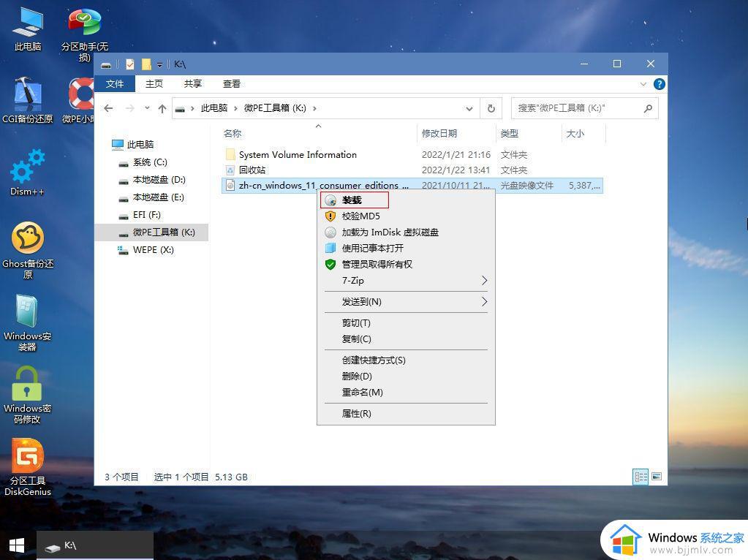
Task: Click the K:\ taskbar window button
Action: tap(95, 545)
